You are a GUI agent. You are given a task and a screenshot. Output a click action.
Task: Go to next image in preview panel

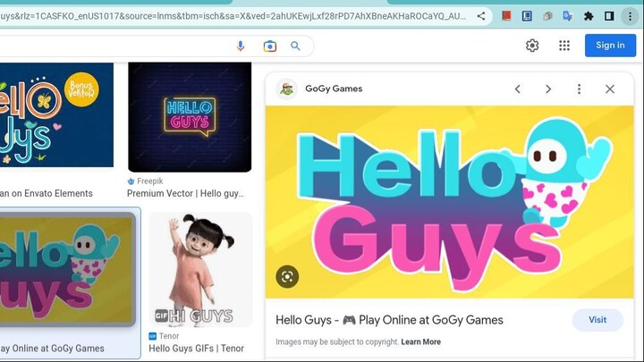(548, 89)
